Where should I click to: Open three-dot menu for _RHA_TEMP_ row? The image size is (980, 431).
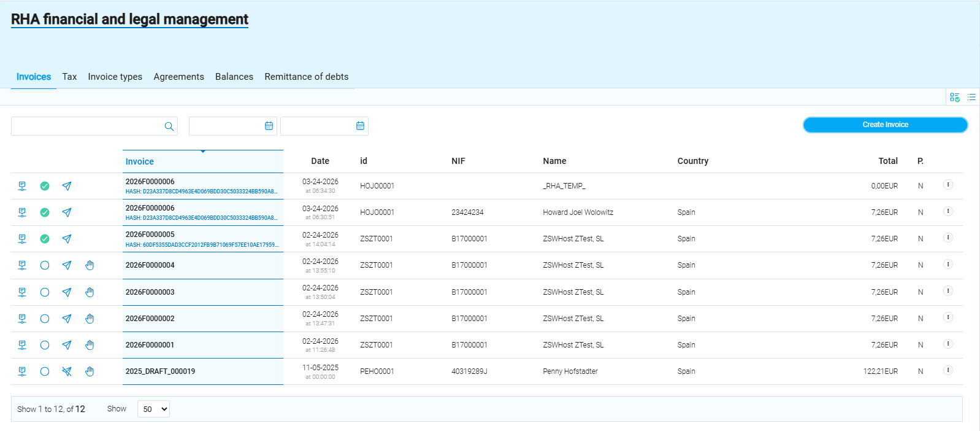coord(947,185)
